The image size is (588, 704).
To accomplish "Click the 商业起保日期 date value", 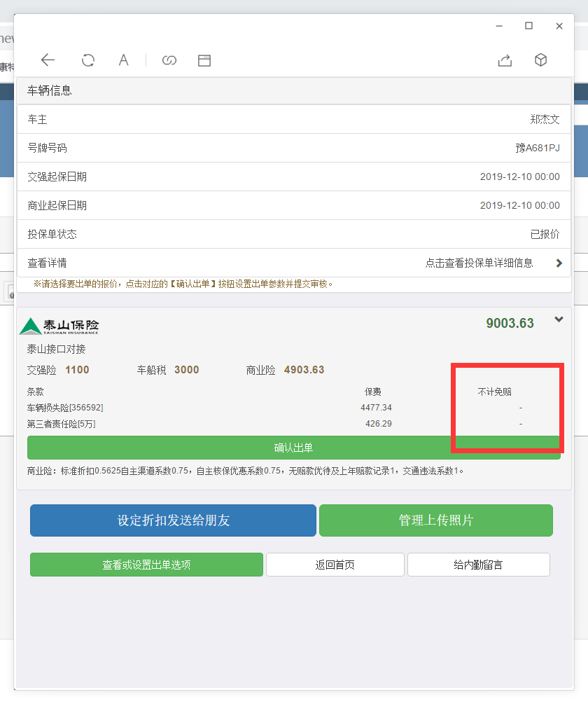I will click(520, 206).
